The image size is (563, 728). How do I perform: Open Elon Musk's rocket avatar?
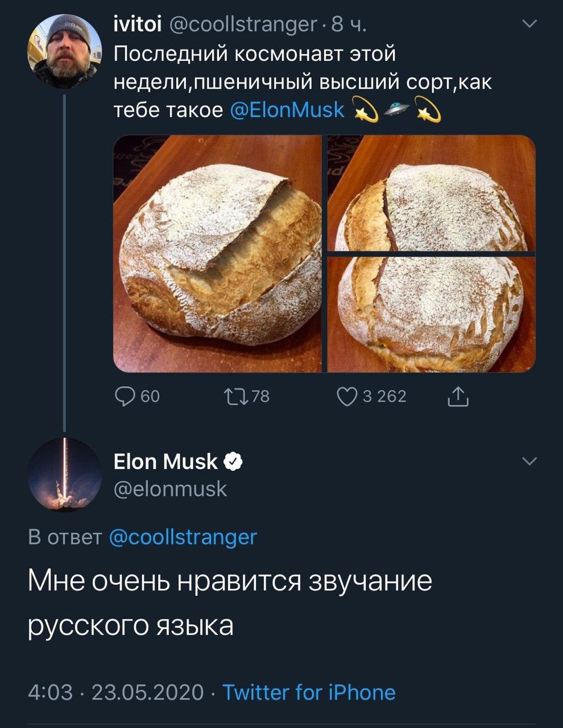click(64, 474)
